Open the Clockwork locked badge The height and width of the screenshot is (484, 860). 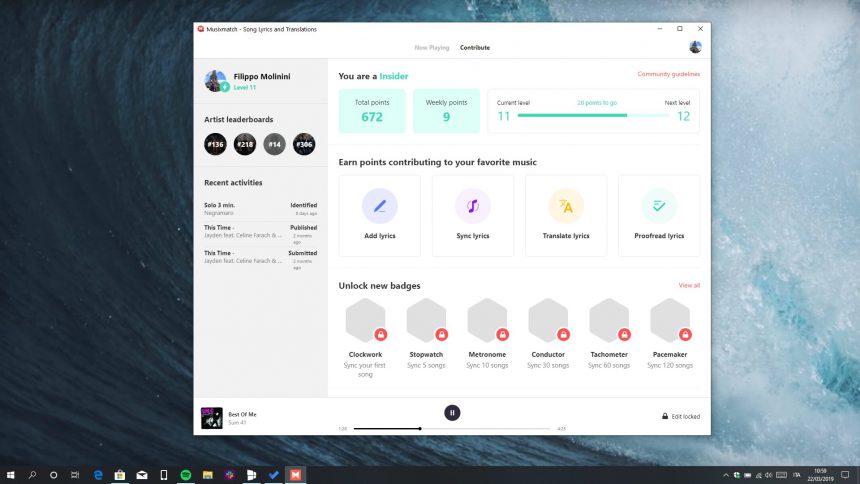365,320
